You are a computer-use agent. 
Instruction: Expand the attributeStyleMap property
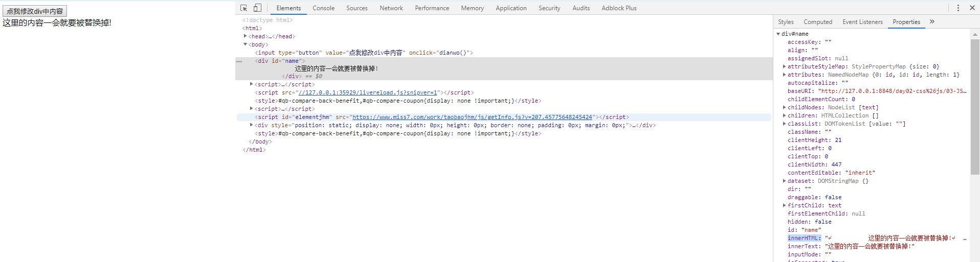(784, 66)
